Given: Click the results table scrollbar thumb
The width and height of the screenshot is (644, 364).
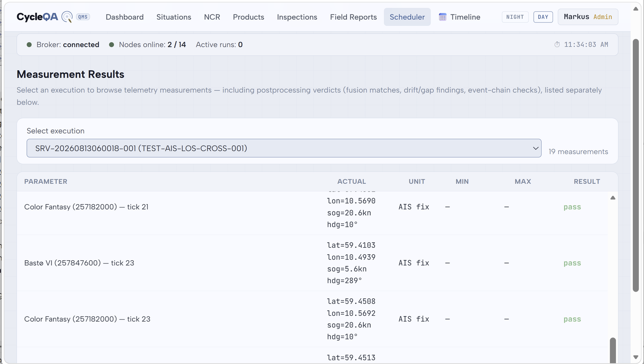Looking at the screenshot, I should click(613, 350).
